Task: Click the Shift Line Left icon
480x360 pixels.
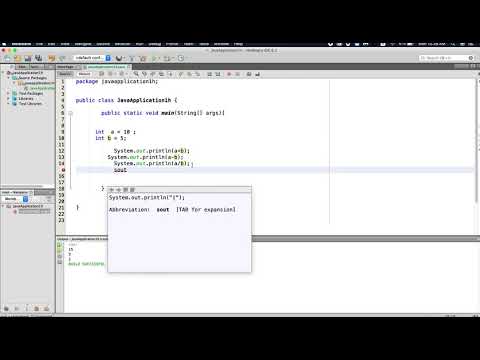Action: 210,74
